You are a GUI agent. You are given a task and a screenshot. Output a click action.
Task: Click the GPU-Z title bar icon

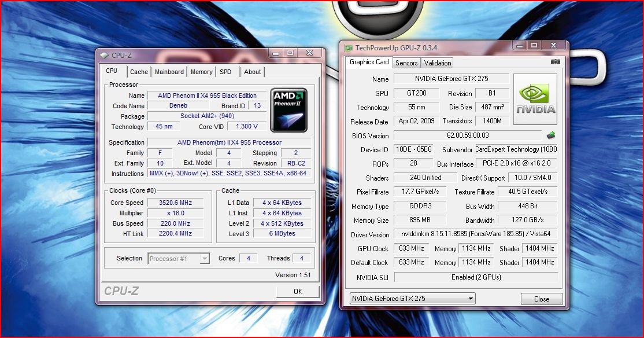point(349,48)
